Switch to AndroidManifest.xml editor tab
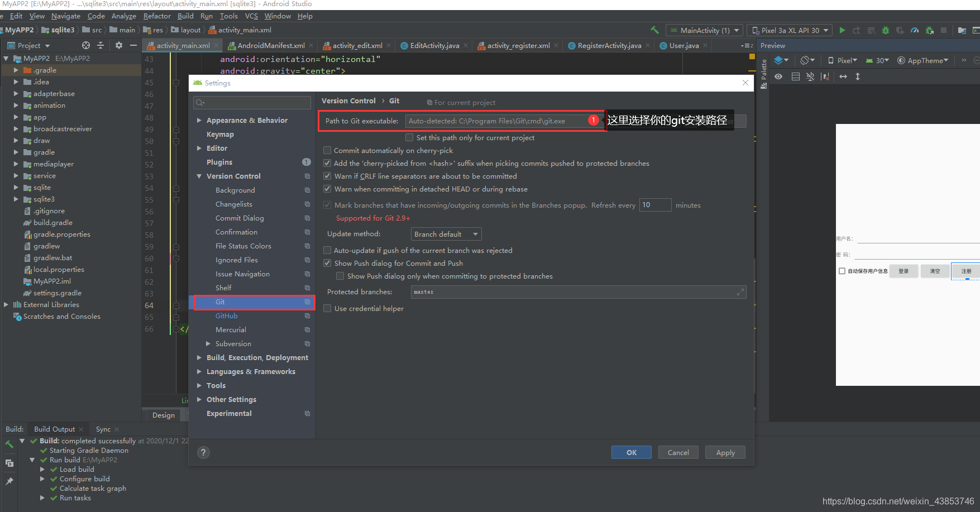Image resolution: width=980 pixels, height=512 pixels. point(271,45)
